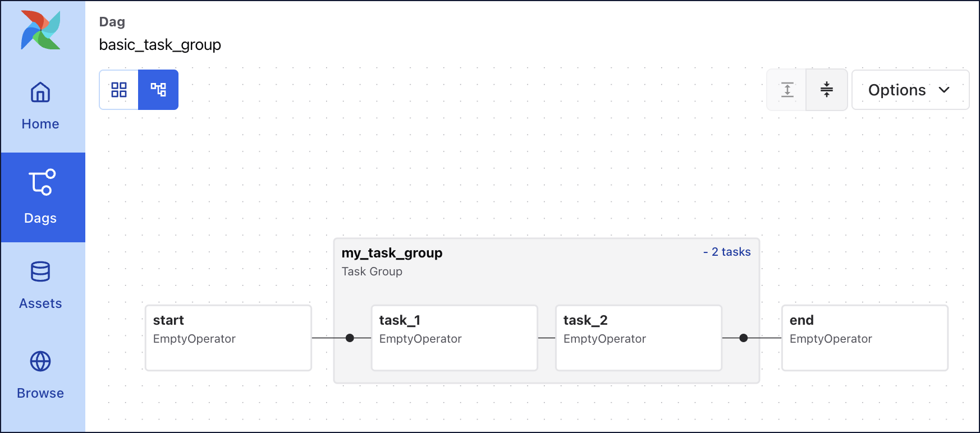Click the my_task_group header
The image size is (980, 433).
point(392,253)
